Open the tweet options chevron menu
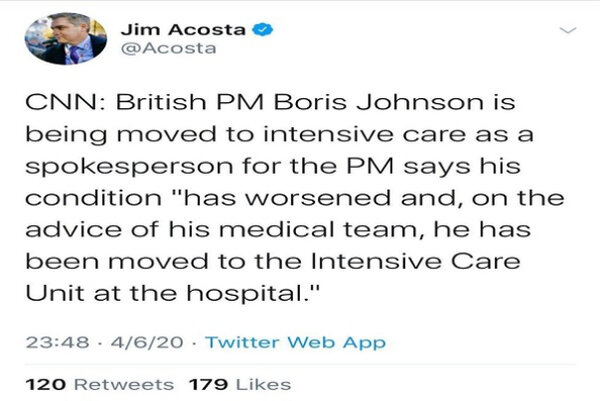Image resolution: width=600 pixels, height=401 pixels. (x=568, y=30)
